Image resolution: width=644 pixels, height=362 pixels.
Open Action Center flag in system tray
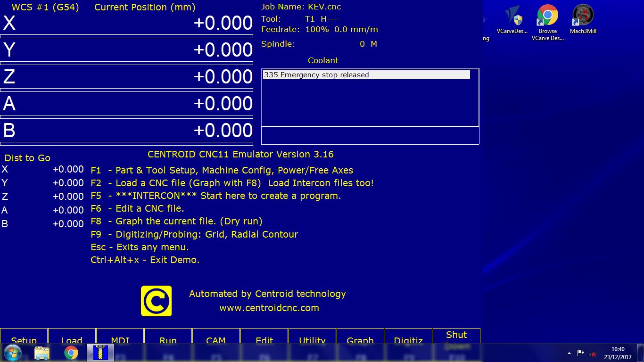click(581, 353)
